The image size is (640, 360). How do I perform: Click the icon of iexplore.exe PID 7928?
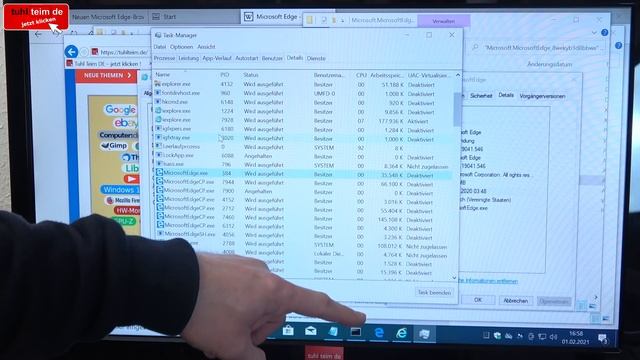click(x=158, y=120)
